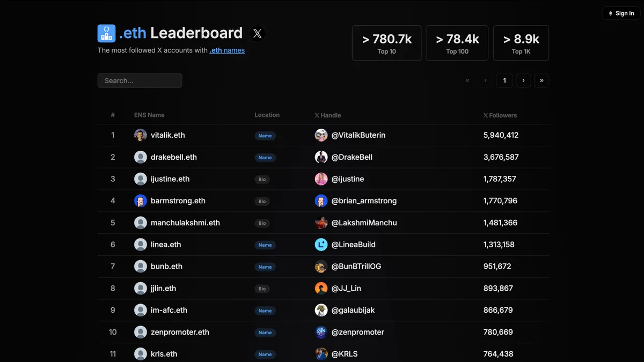Select page 1 in pagination
644x362 pixels.
coord(504,80)
